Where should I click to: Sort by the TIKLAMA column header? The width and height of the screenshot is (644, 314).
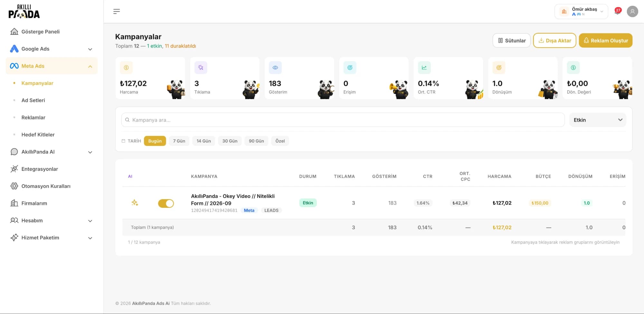pyautogui.click(x=344, y=176)
